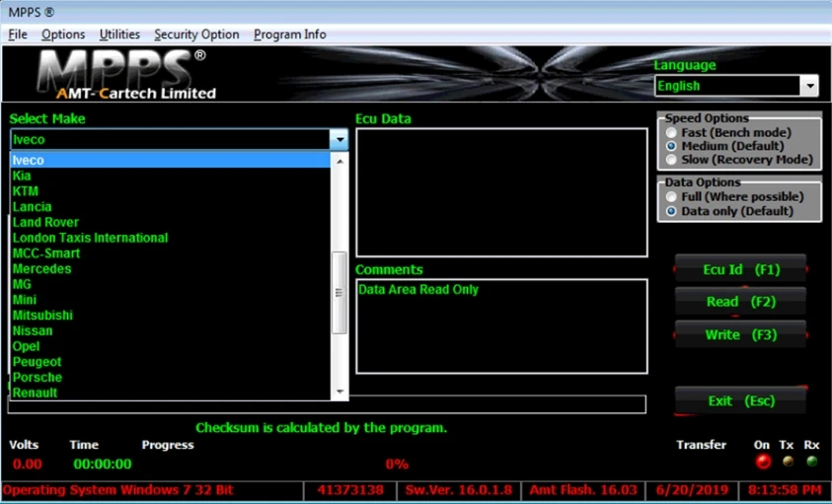Open the Security Option menu
832x504 pixels.
pos(196,35)
